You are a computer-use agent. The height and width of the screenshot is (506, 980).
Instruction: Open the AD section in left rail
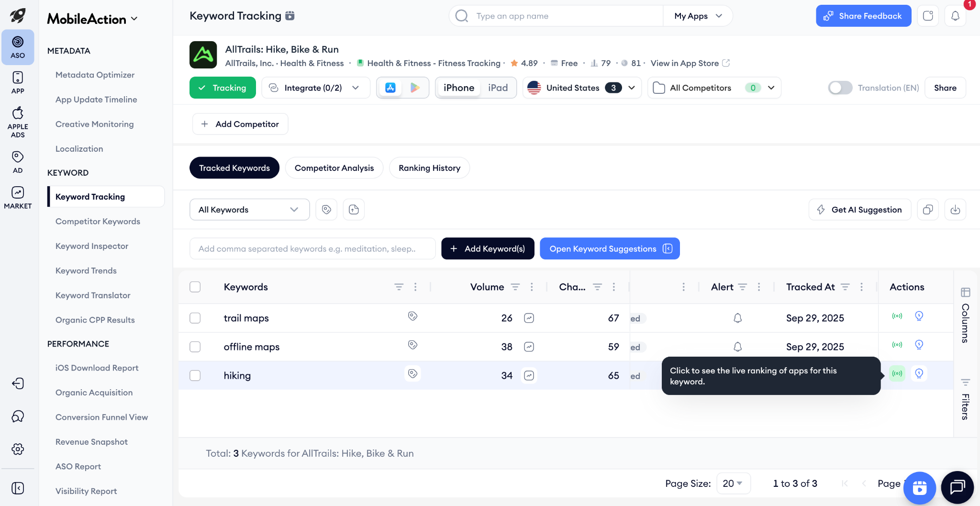[18, 162]
